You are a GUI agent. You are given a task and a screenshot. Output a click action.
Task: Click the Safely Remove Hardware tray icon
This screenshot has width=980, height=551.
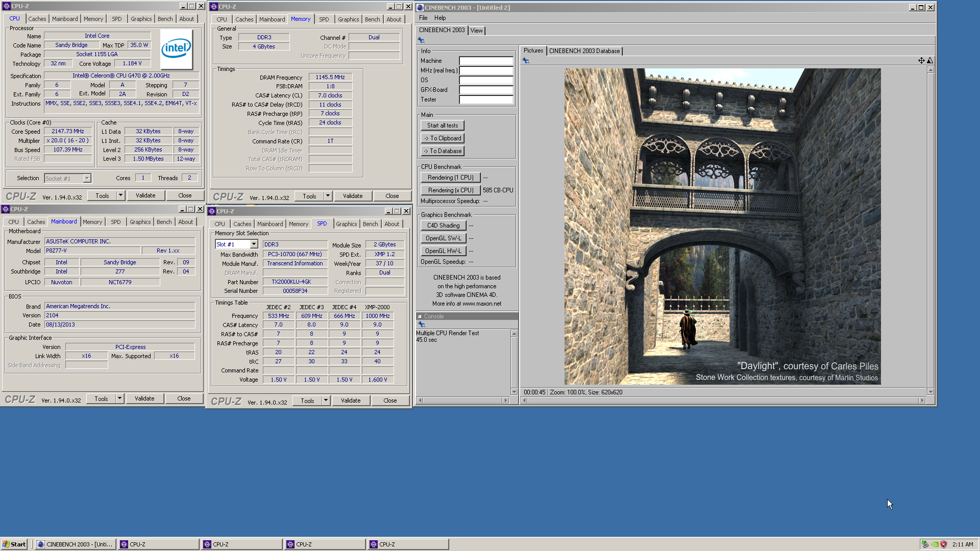tap(925, 544)
